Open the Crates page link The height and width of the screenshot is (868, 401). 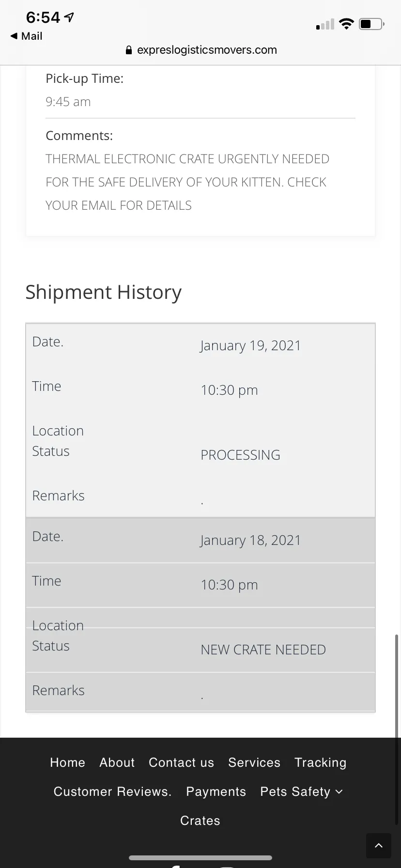(x=200, y=821)
